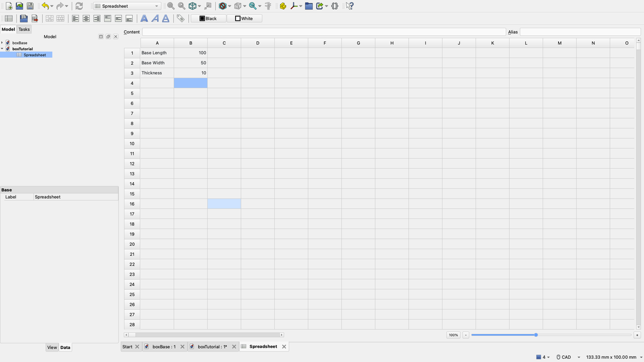The width and height of the screenshot is (644, 362).
Task: Select the Merge cells icon
Action: coord(49,18)
